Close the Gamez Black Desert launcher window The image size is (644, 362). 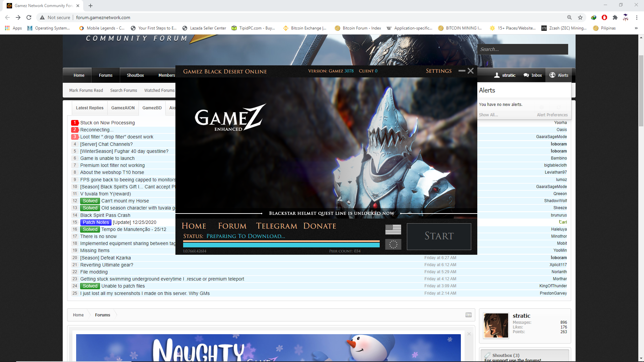click(471, 71)
